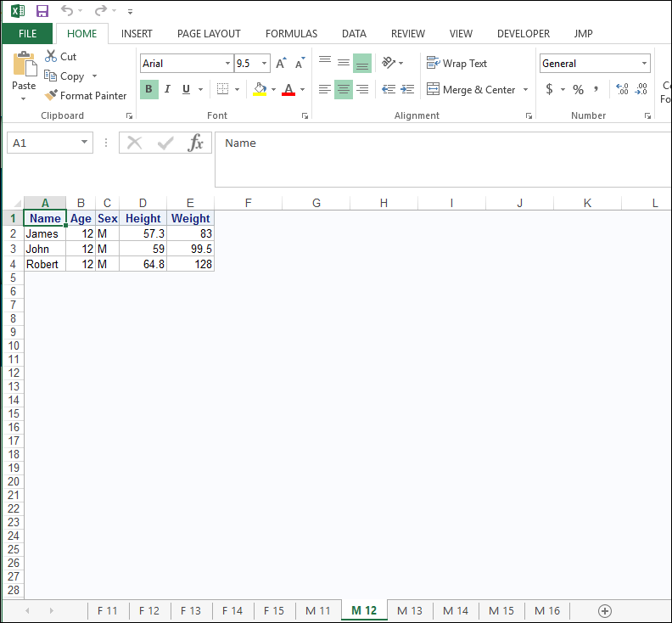This screenshot has width=672, height=623.
Task: Apply yellow fill color bucket
Action: [260, 89]
